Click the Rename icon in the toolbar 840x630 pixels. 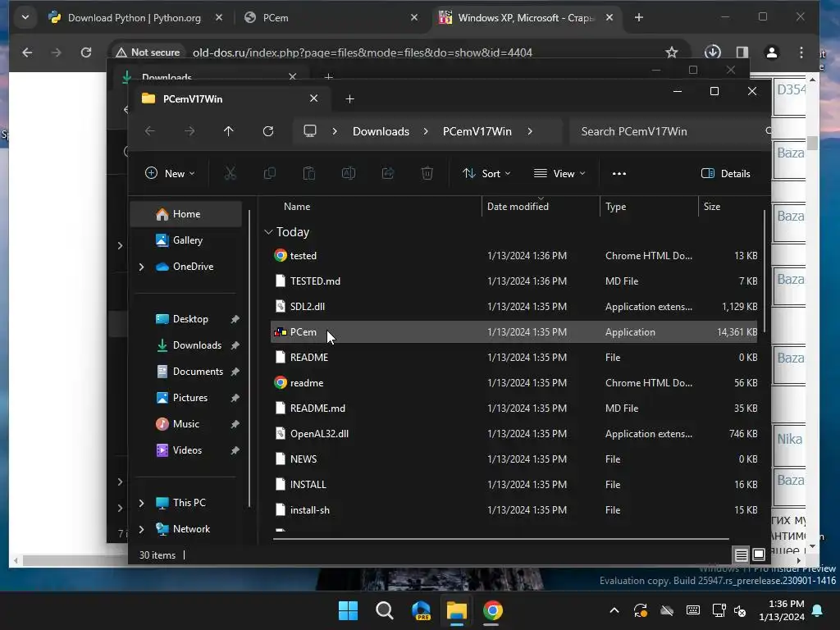[x=348, y=173]
